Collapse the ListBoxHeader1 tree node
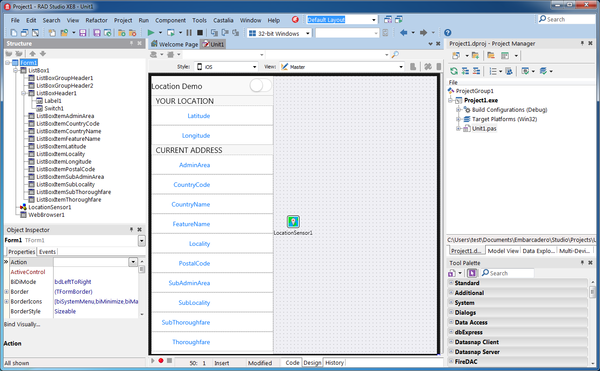 pyautogui.click(x=23, y=93)
